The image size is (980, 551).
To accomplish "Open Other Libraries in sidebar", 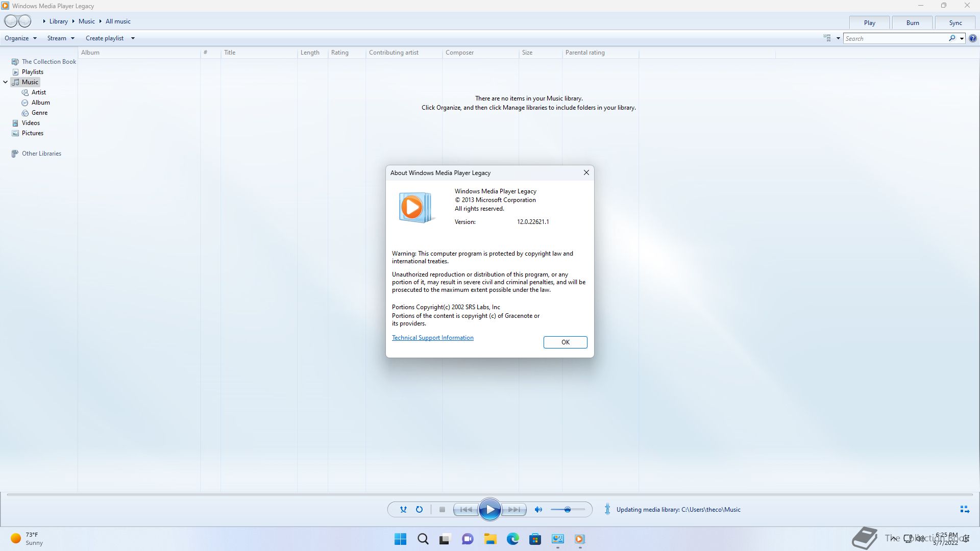I will [x=36, y=154].
